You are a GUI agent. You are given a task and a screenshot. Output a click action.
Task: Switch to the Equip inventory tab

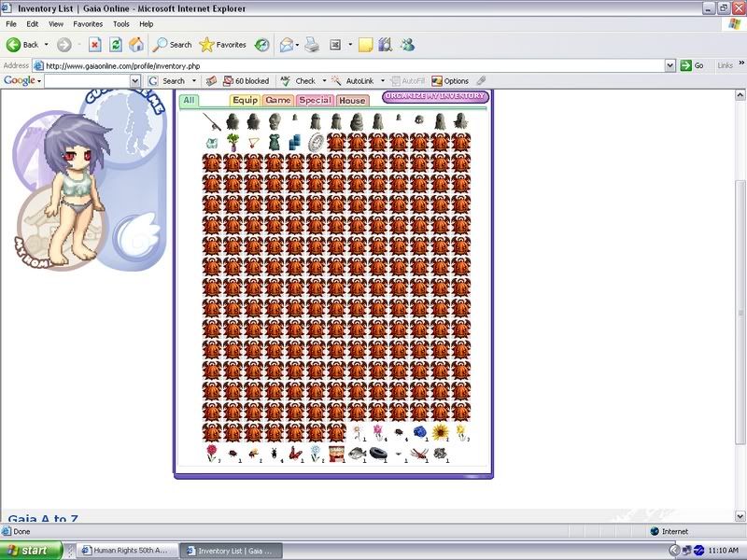pyautogui.click(x=245, y=100)
